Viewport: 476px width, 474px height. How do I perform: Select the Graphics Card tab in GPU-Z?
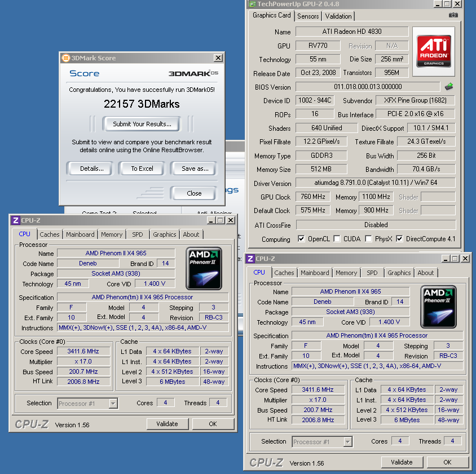271,15
